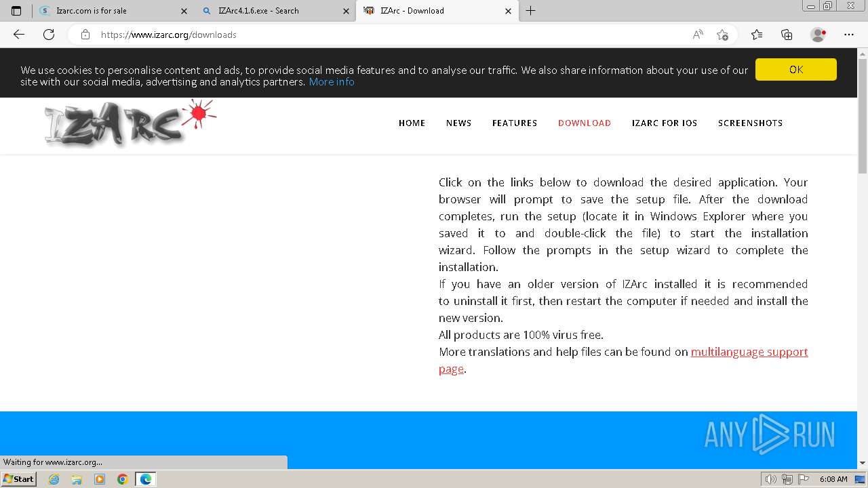
Task: Click the taskbar clock showing 6:08 AM
Action: point(833,479)
